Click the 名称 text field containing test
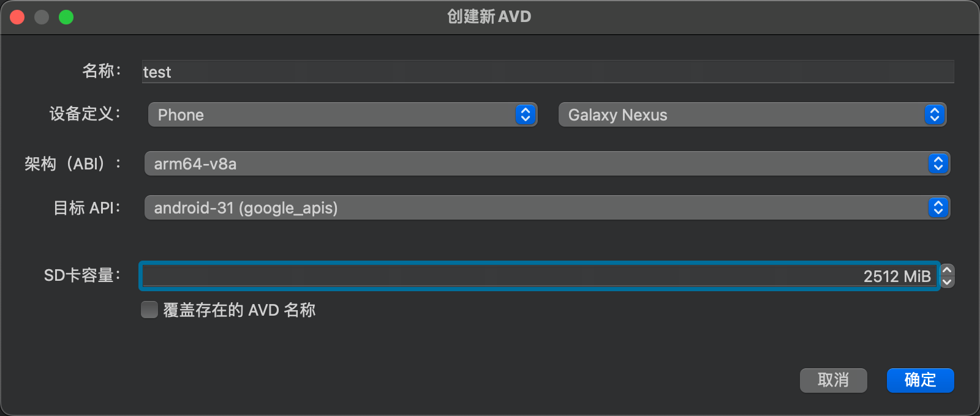The height and width of the screenshot is (416, 980). click(548, 72)
